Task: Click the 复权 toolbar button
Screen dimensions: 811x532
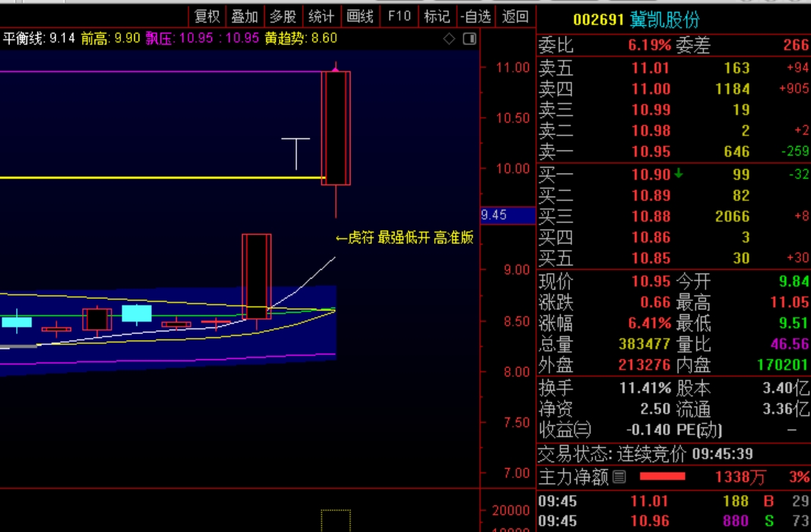Action: coord(207,17)
